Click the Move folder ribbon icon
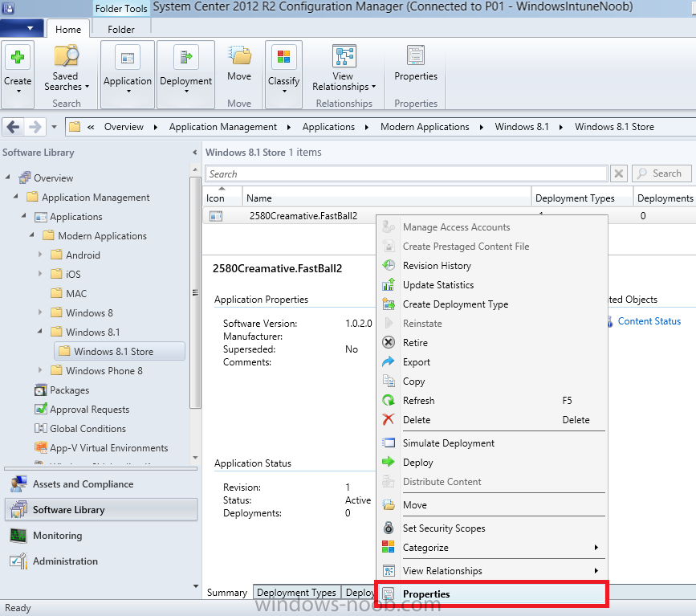The image size is (696, 616). 240,56
